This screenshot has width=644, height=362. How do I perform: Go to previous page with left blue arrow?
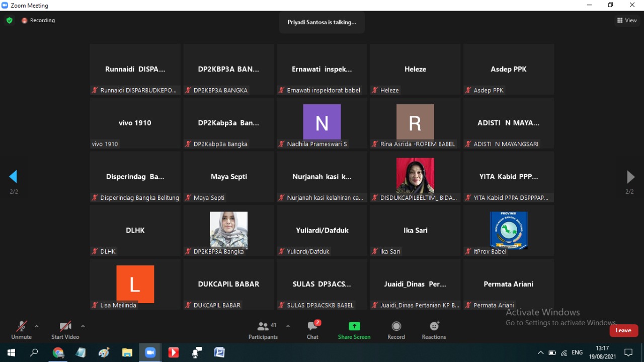(14, 177)
